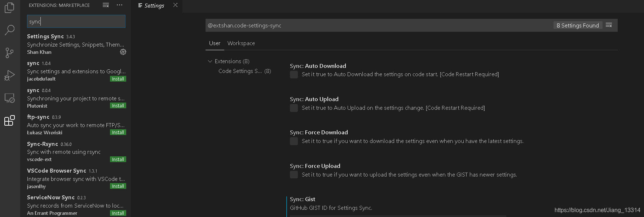Click the Extensions: Marketplace panel header
The height and width of the screenshot is (217, 644).
click(x=59, y=5)
